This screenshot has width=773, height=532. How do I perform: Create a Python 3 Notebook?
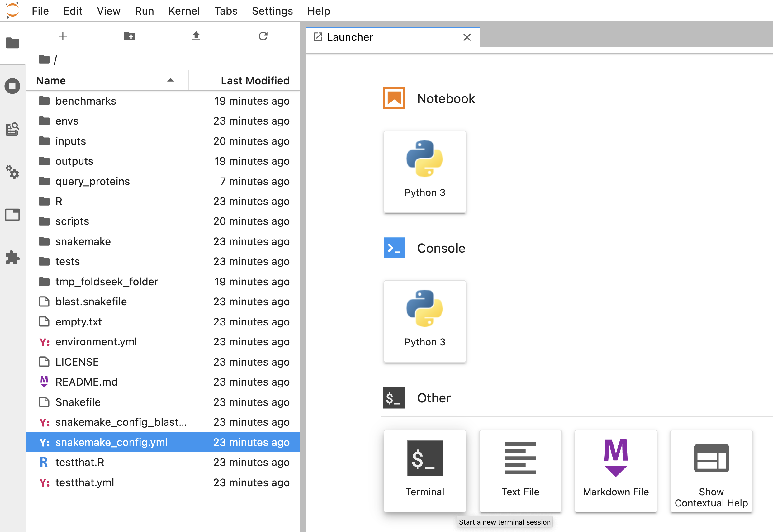tap(425, 171)
